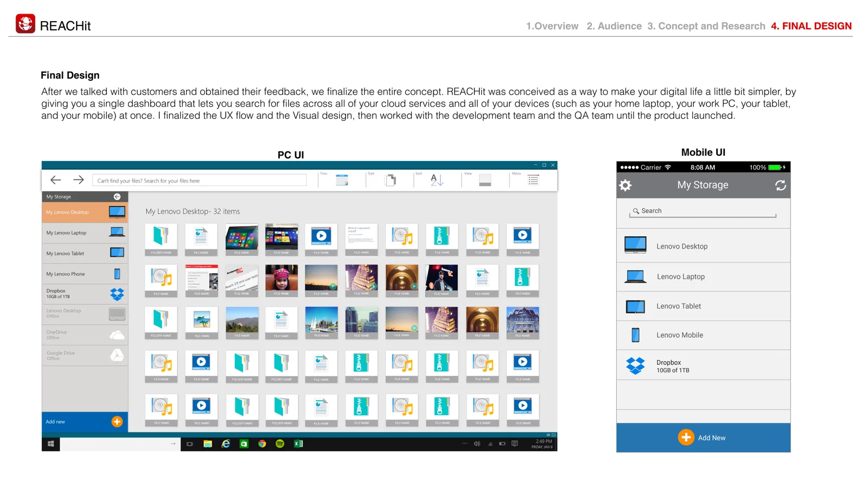Screen dimensions: 868x488
Task: Select My Lenovo Laptop in the sidebar
Action: [x=85, y=233]
